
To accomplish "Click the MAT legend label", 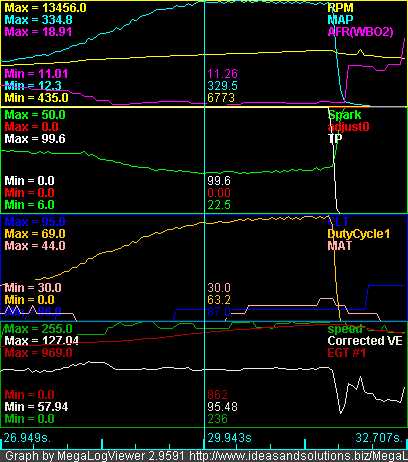I will [x=339, y=246].
